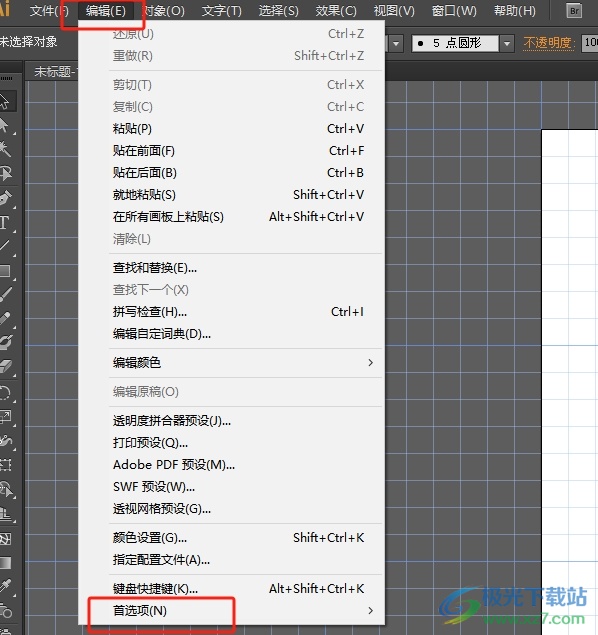Select the Paintbrush tool
The height and width of the screenshot is (635, 598).
click(6, 294)
